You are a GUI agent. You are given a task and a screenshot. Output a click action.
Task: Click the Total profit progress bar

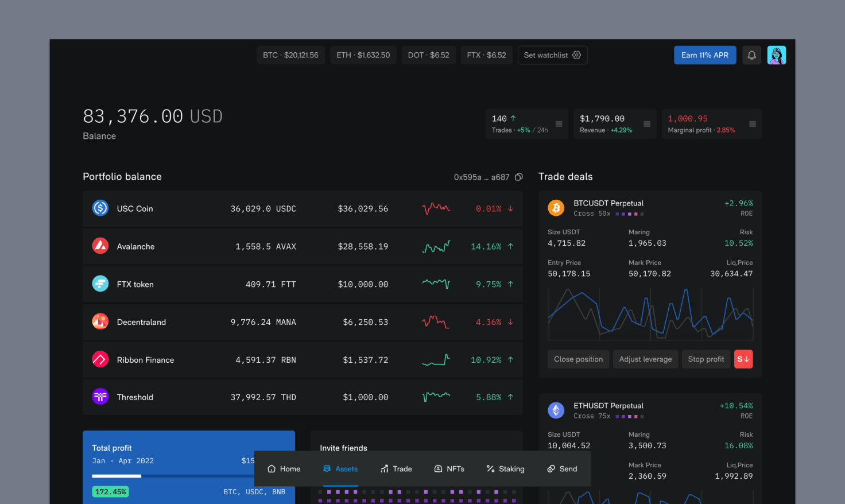(172, 476)
